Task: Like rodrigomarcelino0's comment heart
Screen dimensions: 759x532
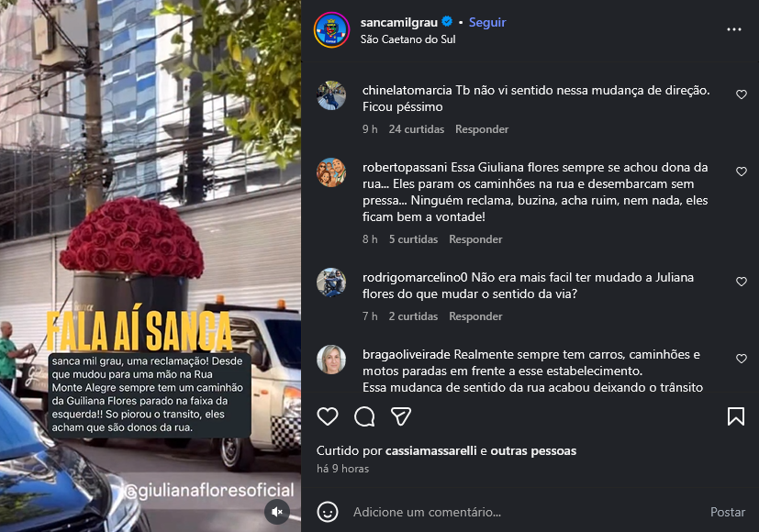Action: [741, 282]
